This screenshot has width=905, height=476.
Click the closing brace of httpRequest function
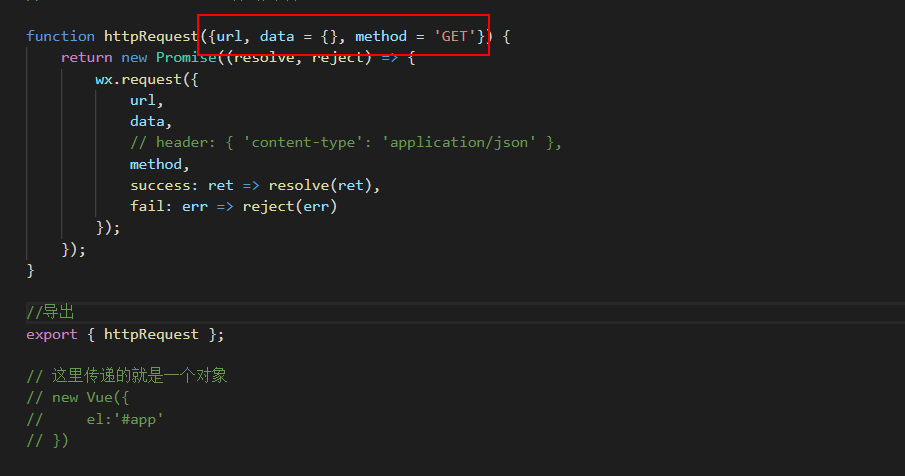pyautogui.click(x=30, y=271)
